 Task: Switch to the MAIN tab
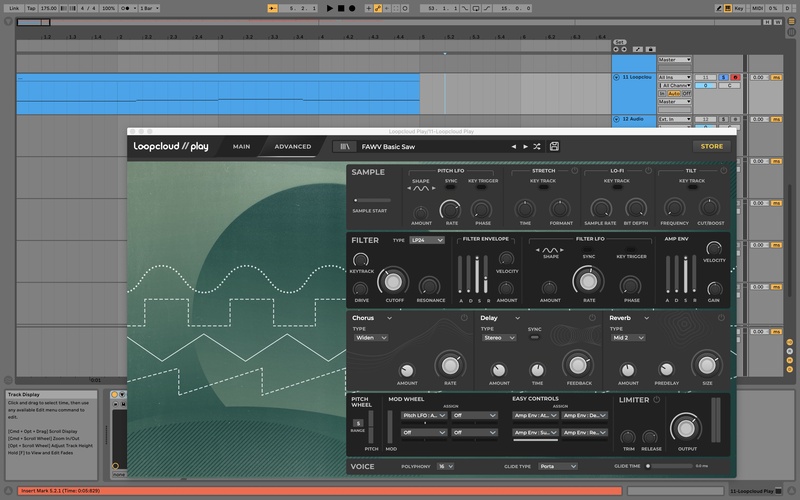[241, 146]
